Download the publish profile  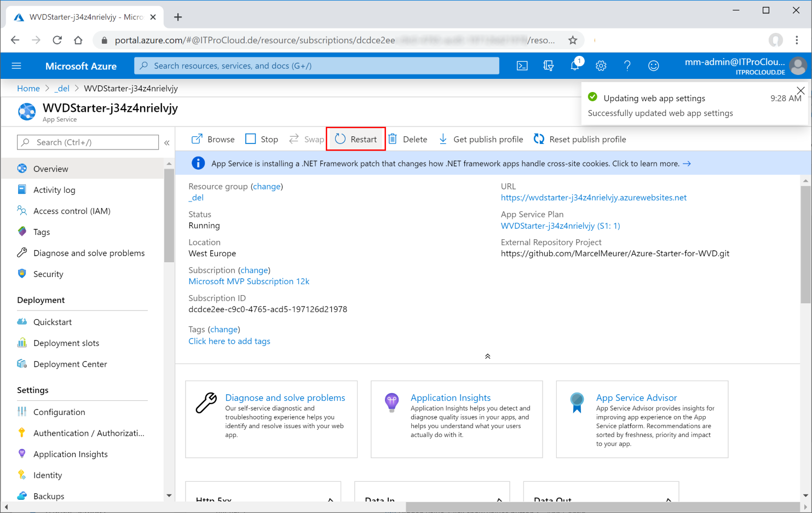pos(481,139)
